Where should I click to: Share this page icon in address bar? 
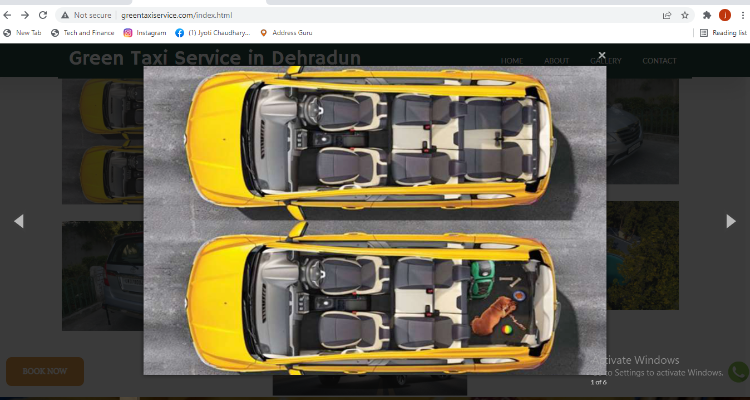tap(667, 15)
